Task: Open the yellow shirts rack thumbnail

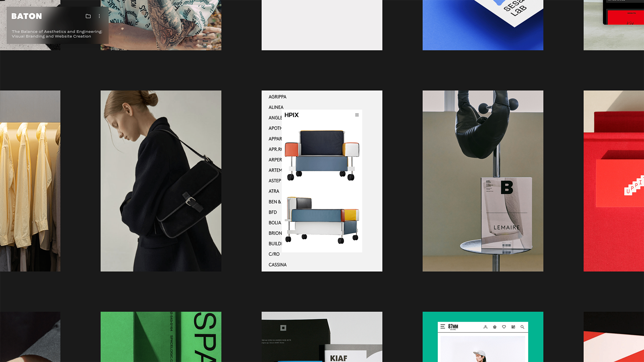Action: (x=30, y=181)
